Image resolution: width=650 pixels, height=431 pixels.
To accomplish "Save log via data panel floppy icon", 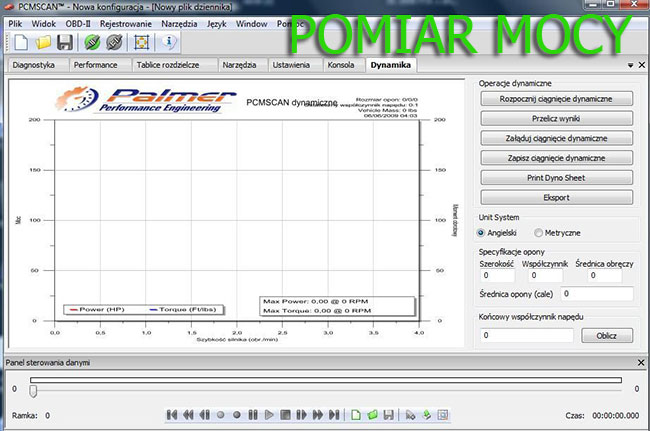I will point(388,415).
